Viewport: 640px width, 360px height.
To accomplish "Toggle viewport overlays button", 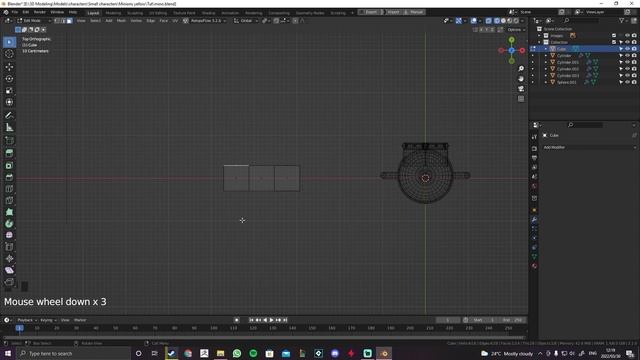I will tap(473, 20).
